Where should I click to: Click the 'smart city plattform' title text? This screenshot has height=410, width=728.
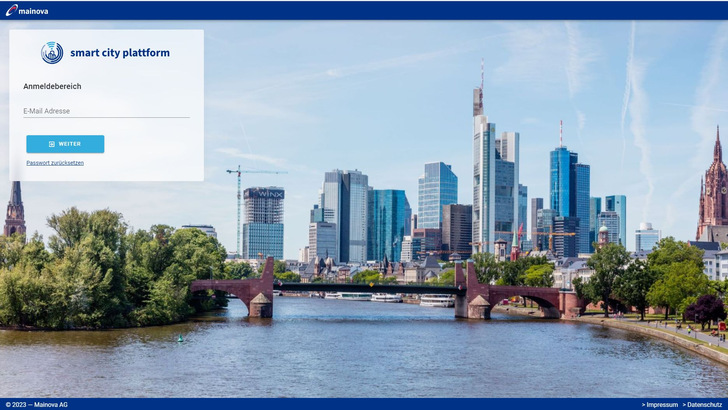click(120, 53)
